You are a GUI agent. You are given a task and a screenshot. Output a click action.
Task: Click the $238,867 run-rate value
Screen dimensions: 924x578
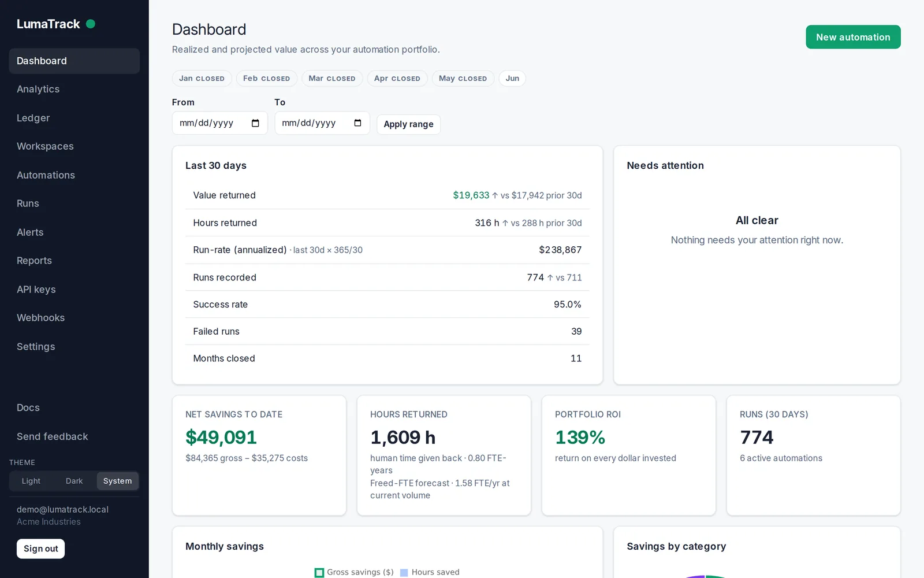click(x=560, y=250)
